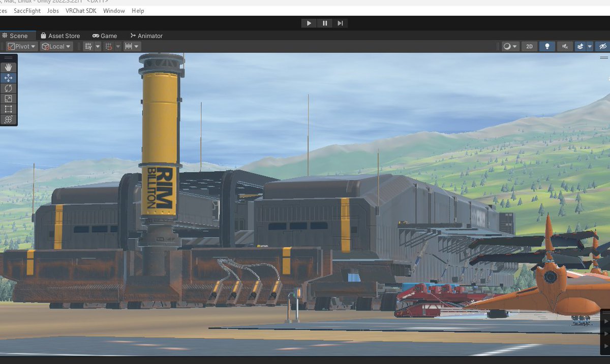This screenshot has width=610, height=364.
Task: Open the Local handle rotation dropdown
Action: [56, 46]
